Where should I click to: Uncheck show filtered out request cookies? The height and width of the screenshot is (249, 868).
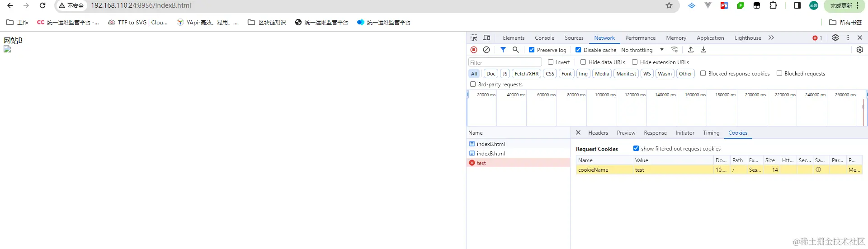(636, 148)
